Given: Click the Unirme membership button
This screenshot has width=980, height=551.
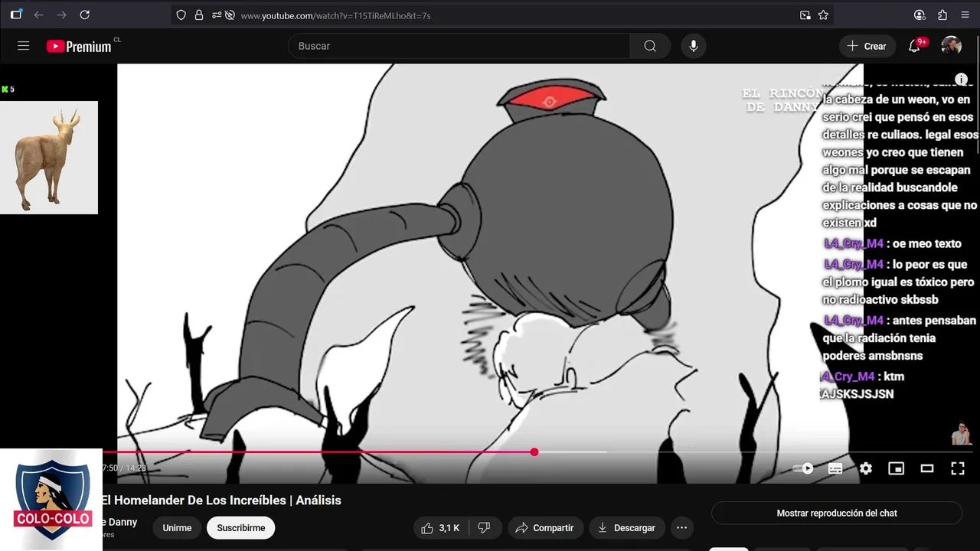Looking at the screenshot, I should (177, 528).
